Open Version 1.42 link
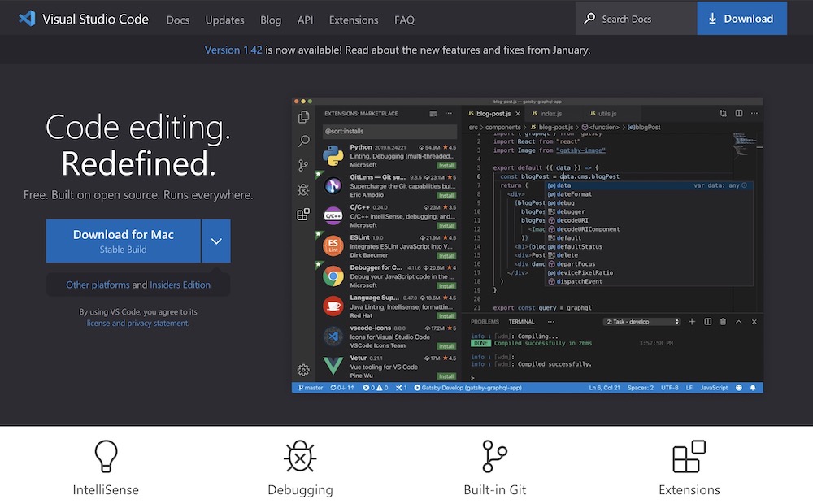This screenshot has height=504, width=813. coord(233,50)
